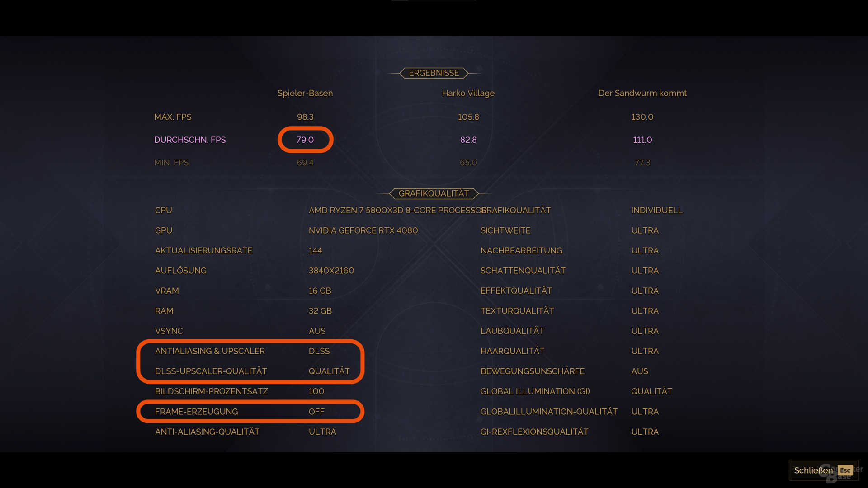Screen dimensions: 868x488
Task: Click Spieler-Basen benchmark column header
Action: tap(305, 93)
